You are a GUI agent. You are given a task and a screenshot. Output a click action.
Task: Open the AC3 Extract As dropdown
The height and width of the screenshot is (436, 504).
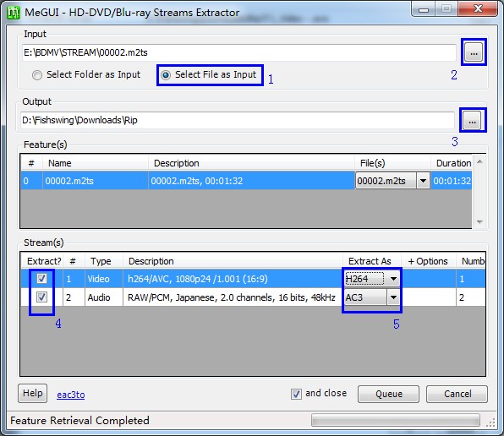[x=393, y=297]
